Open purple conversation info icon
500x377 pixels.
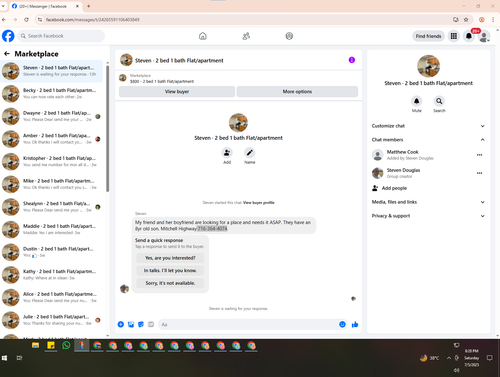tap(352, 60)
